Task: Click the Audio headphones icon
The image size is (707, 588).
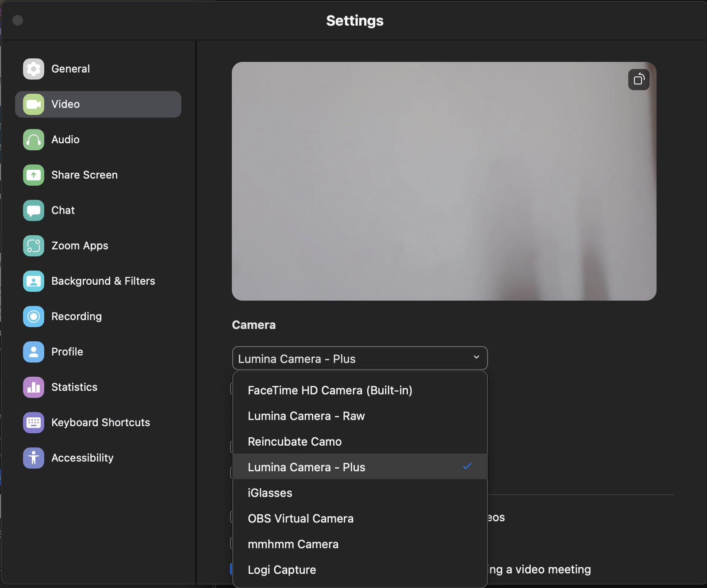Action: (34, 140)
